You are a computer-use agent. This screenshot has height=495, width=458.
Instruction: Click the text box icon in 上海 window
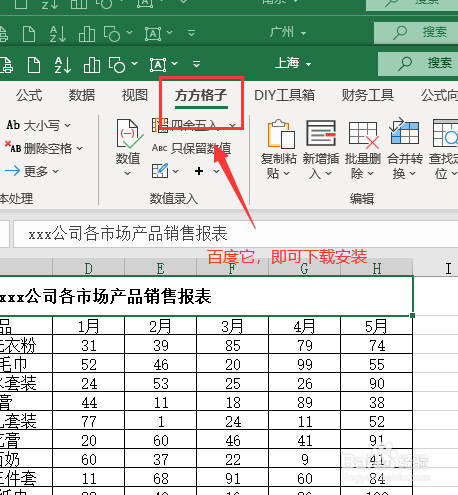[x=158, y=64]
